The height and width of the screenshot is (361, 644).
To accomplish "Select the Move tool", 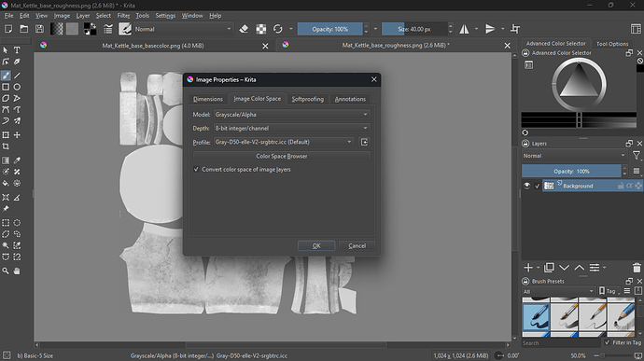I will coord(17,135).
